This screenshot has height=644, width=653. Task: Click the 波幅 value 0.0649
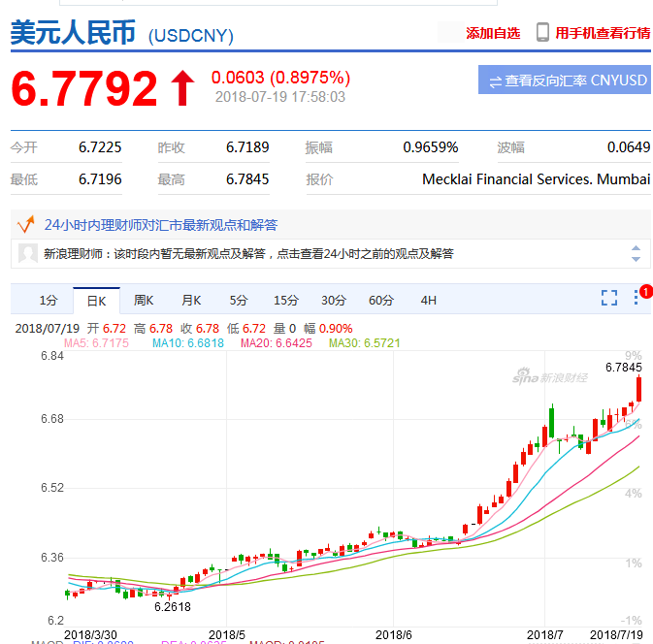click(x=629, y=147)
